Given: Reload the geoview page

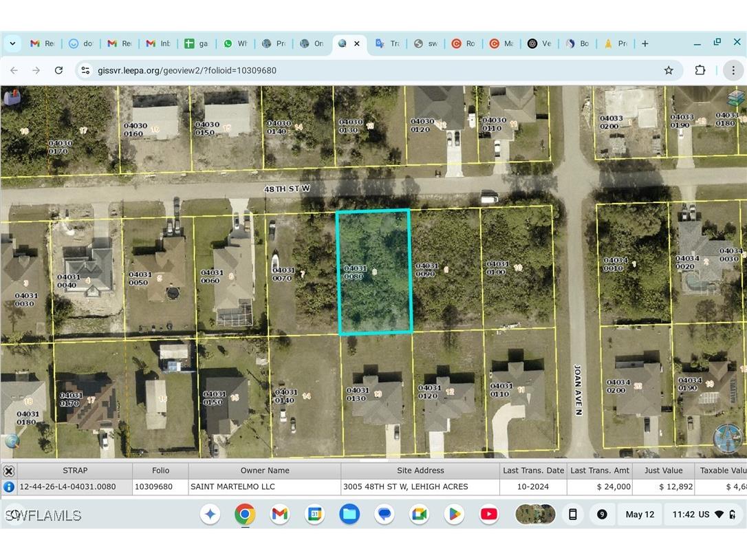Looking at the screenshot, I should (58, 71).
